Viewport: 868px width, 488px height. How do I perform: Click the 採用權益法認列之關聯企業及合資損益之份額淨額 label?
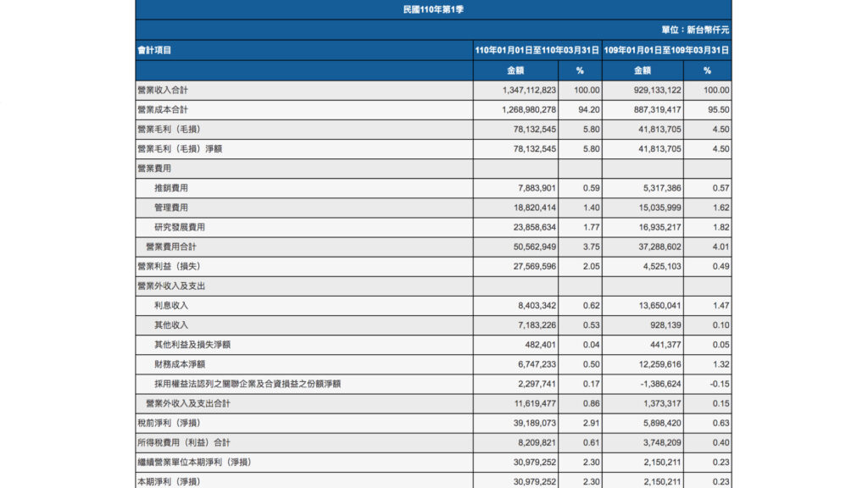point(248,384)
